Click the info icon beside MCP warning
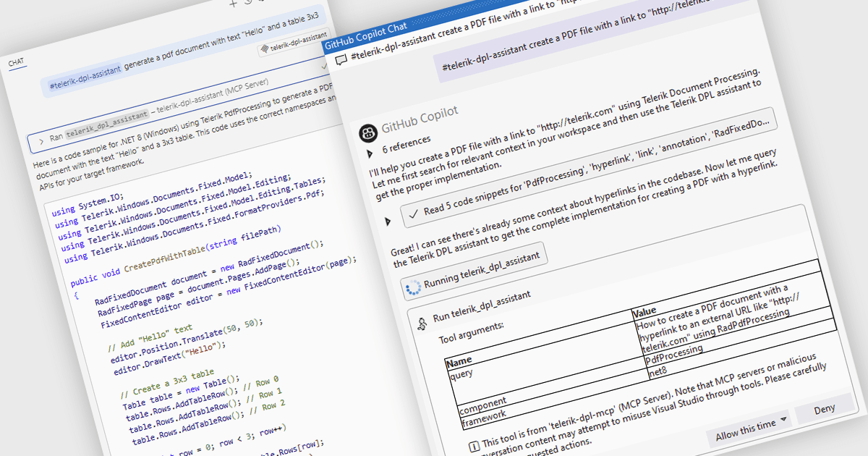Screen dimensions: 868x456 [x=474, y=446]
